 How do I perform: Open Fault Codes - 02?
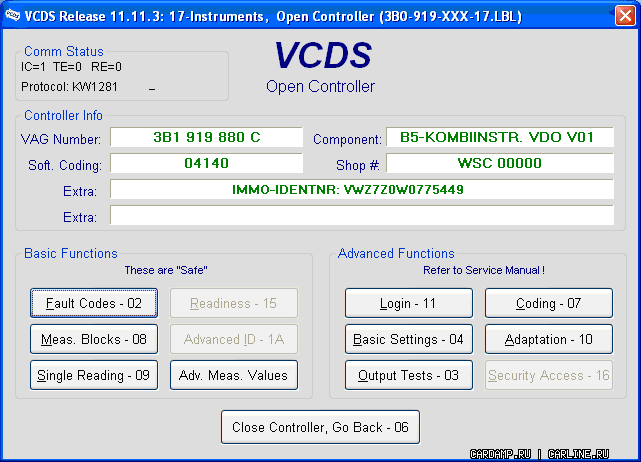[94, 303]
